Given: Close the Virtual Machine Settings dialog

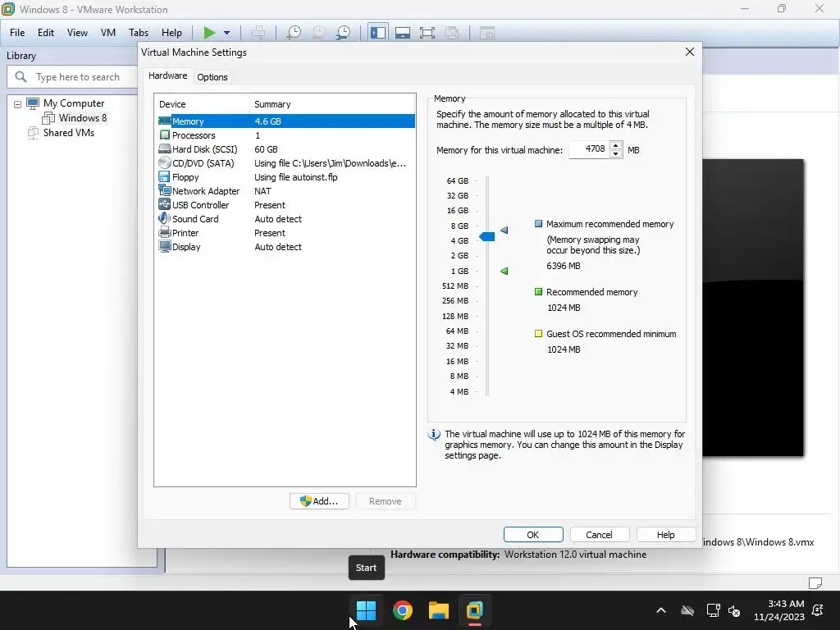Looking at the screenshot, I should click(x=690, y=52).
